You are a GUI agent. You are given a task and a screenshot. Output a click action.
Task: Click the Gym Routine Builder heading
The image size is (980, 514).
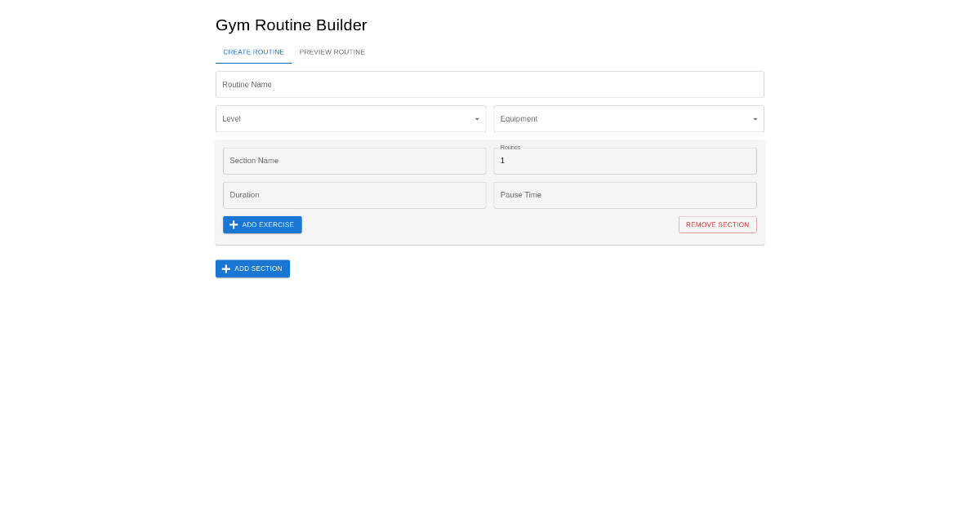(x=291, y=25)
